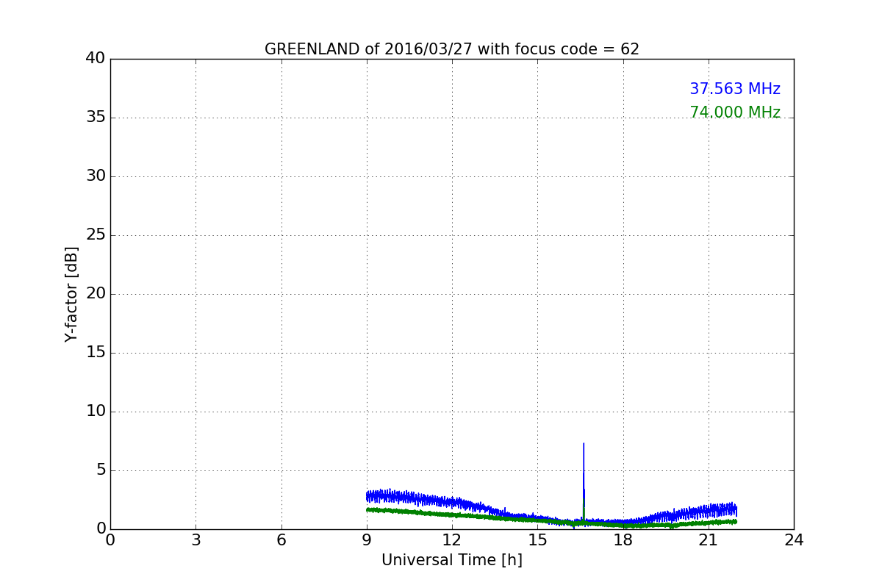Screen dimensions: 882x588
Task: Select the blue 37.563 MHz legend label
Action: click(x=735, y=89)
